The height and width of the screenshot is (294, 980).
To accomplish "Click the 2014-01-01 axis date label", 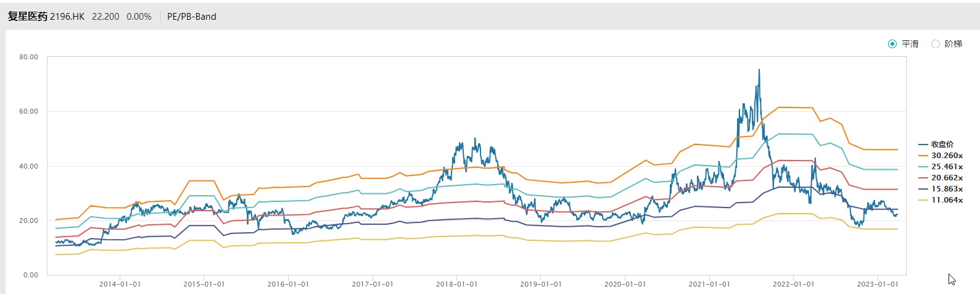I will pyautogui.click(x=120, y=284).
